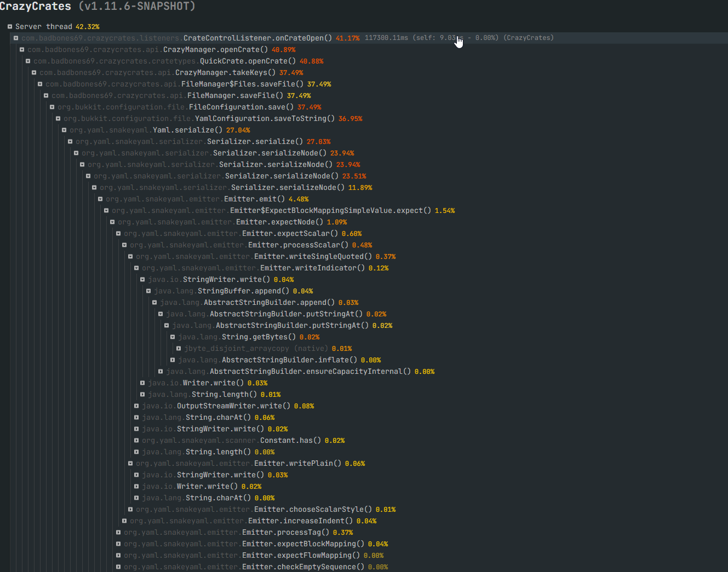Collapse the FileConfiguration.save() node
The image size is (728, 572).
click(x=52, y=107)
